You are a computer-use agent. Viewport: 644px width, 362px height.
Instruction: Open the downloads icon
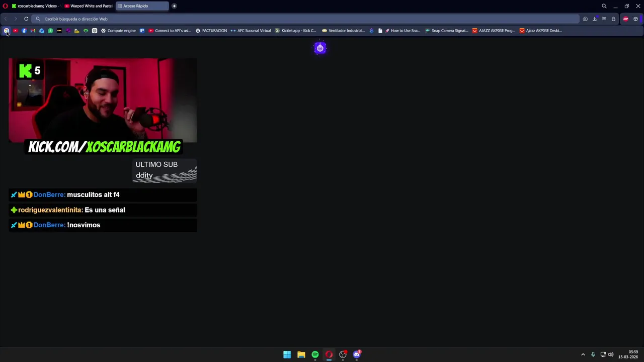coord(595,19)
